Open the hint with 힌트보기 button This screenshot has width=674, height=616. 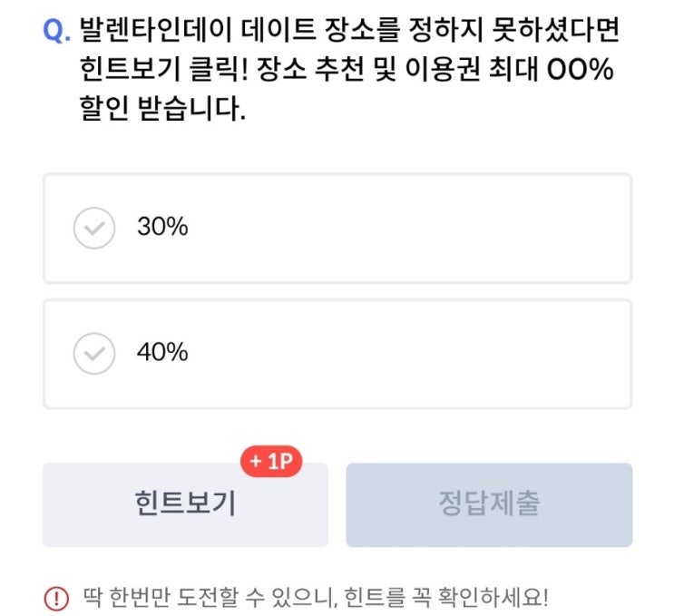click(185, 504)
